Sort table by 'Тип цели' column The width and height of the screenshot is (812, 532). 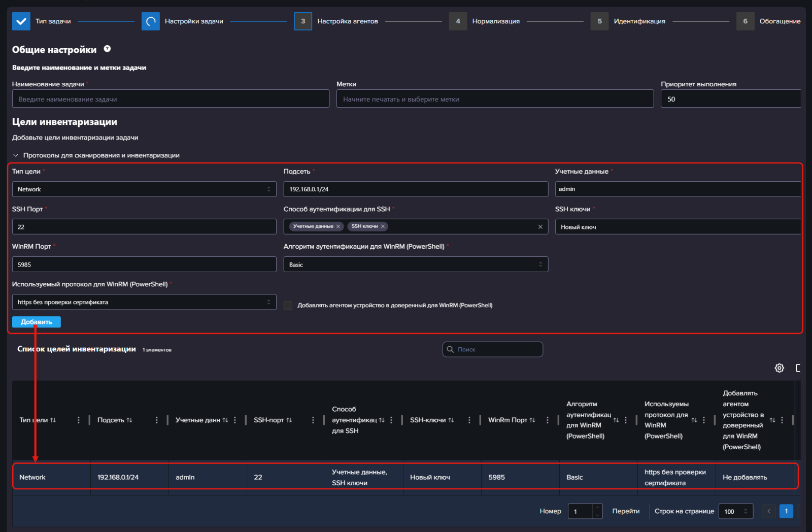[53, 420]
